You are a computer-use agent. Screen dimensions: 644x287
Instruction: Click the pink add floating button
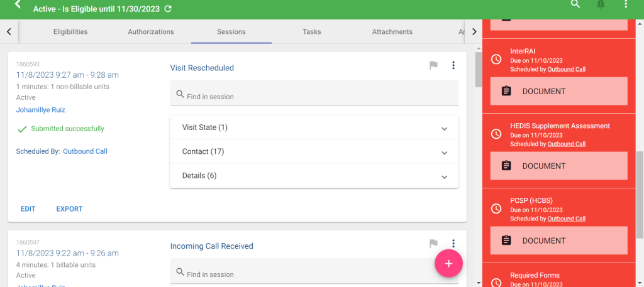[x=448, y=263]
